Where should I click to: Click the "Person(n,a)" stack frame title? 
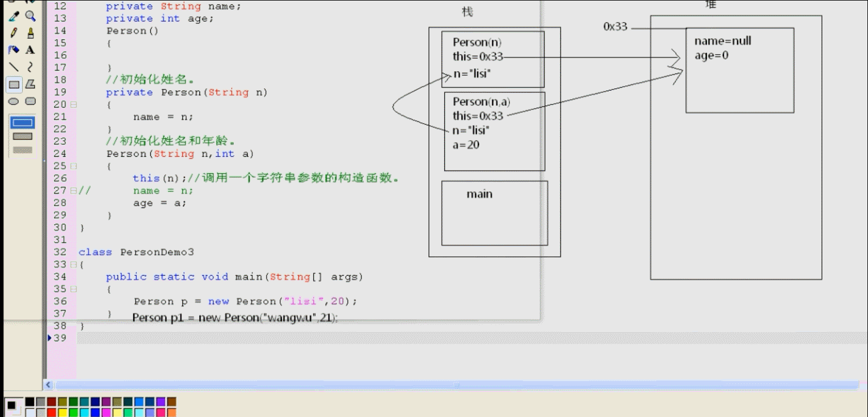coord(481,102)
